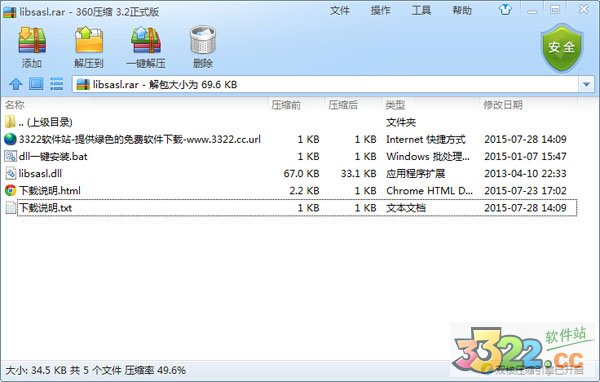Click the 解压到 (Extract to) icon

(89, 40)
